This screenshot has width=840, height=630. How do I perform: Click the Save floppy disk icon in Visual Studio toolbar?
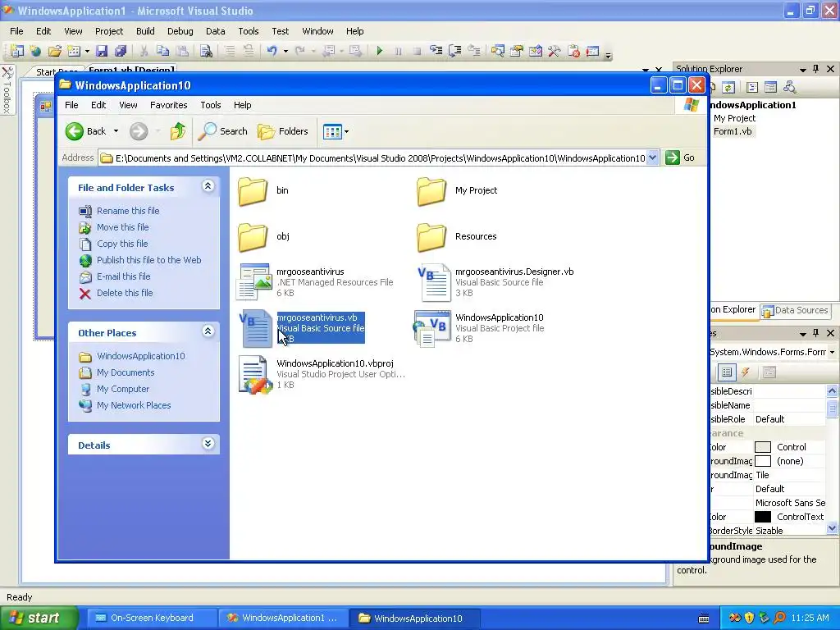click(101, 51)
